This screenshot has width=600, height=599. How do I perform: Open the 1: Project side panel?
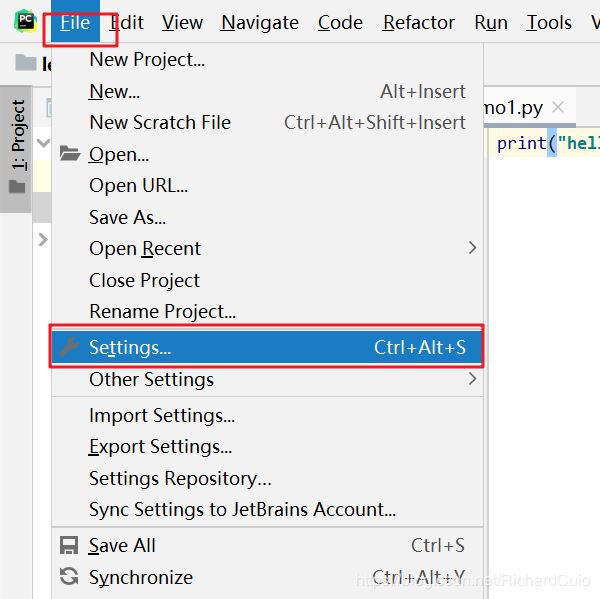point(17,136)
